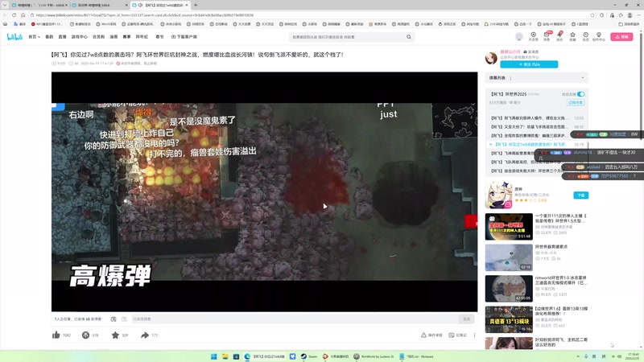Open the 动态 feed icon
Image resolution: width=644 pixels, height=362 pixels.
[x=559, y=36]
